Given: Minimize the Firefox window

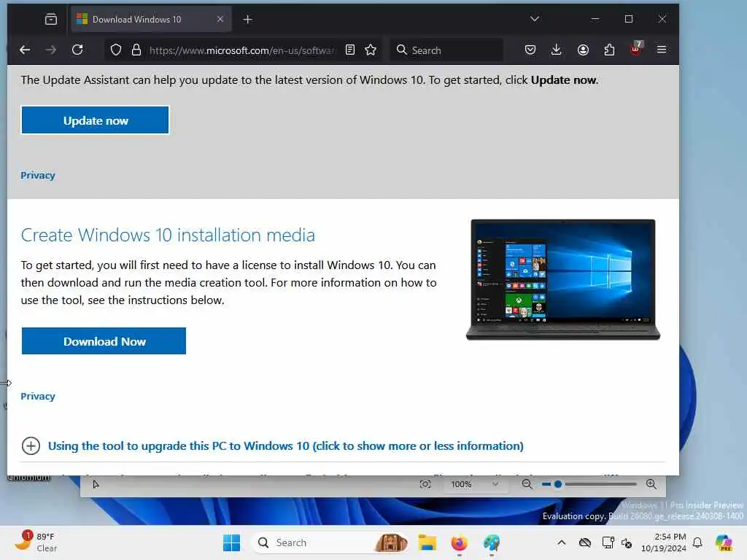Looking at the screenshot, I should click(595, 18).
